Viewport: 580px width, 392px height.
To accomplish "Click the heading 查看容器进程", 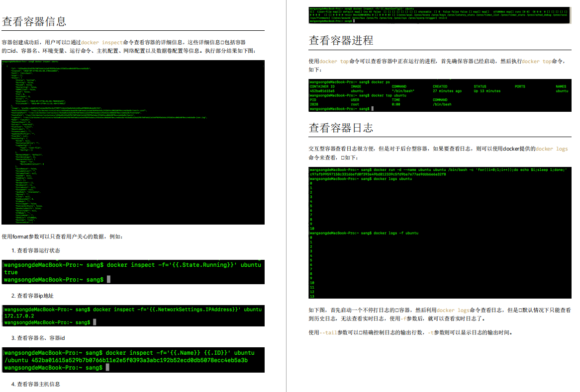I will coord(341,40).
